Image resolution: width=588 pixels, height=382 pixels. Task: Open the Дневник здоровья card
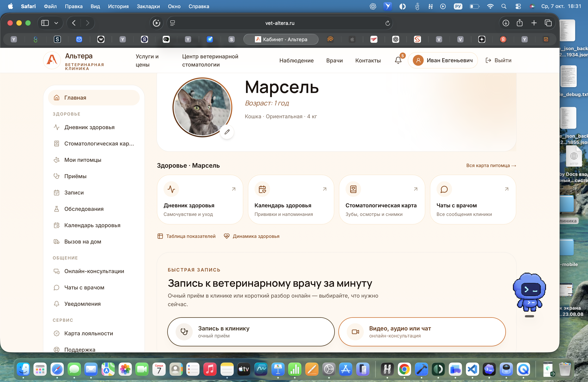coord(200,200)
